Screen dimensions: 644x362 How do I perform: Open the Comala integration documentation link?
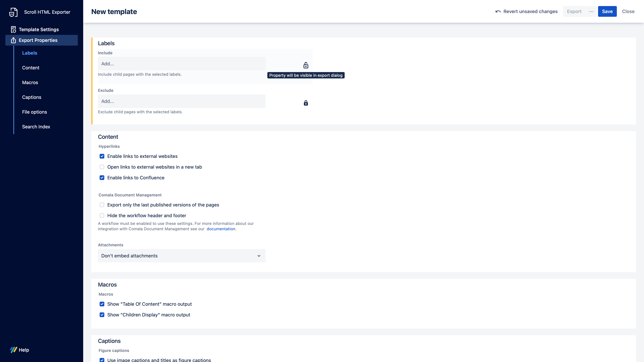coord(221,229)
